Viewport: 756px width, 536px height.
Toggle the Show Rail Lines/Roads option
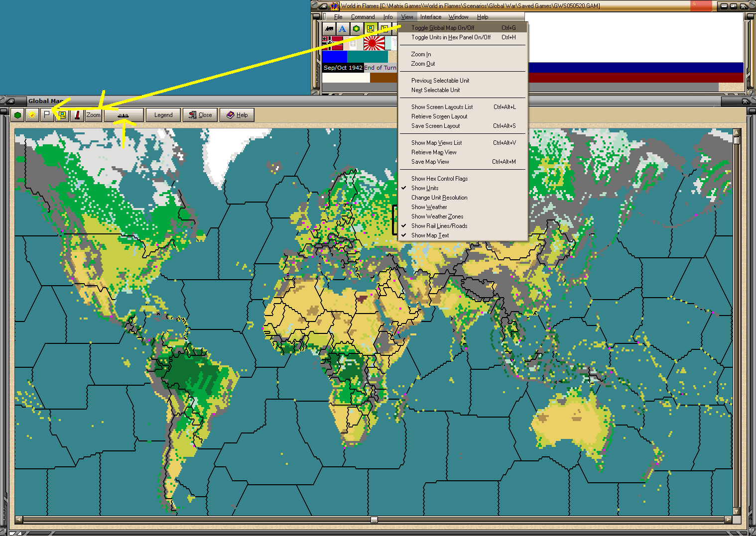(463, 226)
